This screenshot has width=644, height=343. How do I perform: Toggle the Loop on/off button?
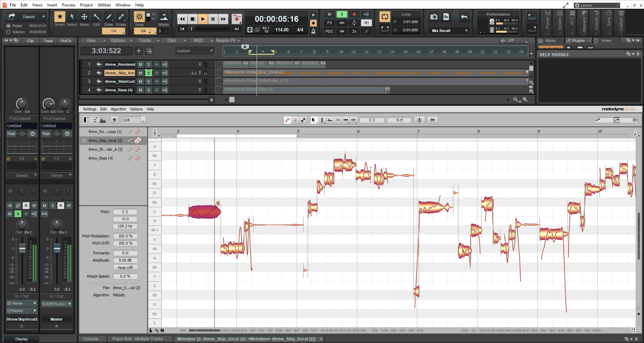pyautogui.click(x=385, y=17)
